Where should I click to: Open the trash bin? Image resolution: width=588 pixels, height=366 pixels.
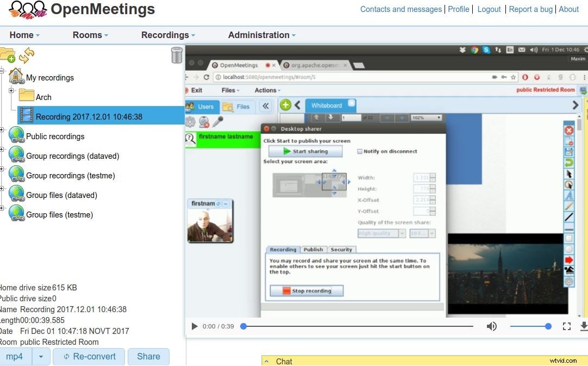coord(176,55)
